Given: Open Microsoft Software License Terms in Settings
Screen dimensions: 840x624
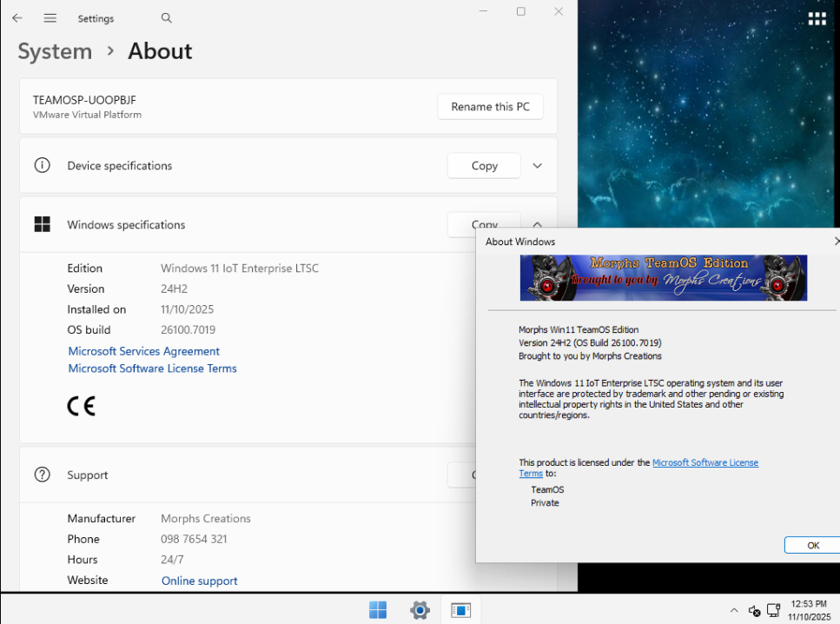Looking at the screenshot, I should coord(153,368).
